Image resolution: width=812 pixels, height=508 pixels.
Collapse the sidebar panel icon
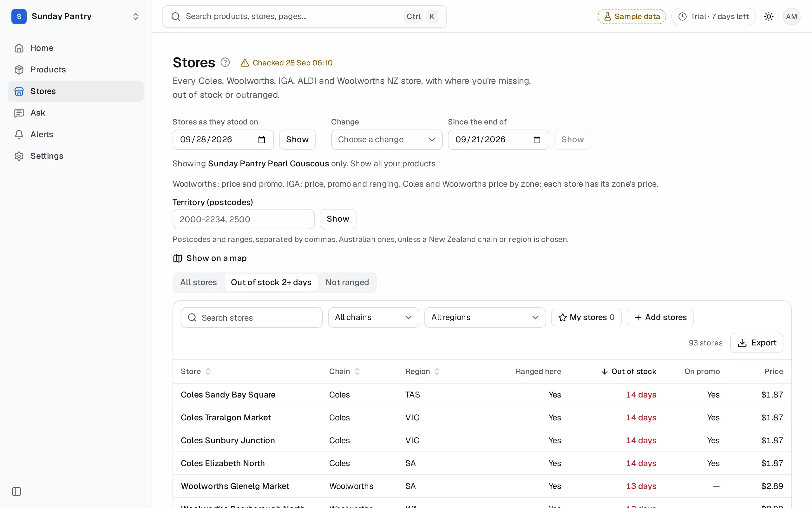click(x=16, y=491)
